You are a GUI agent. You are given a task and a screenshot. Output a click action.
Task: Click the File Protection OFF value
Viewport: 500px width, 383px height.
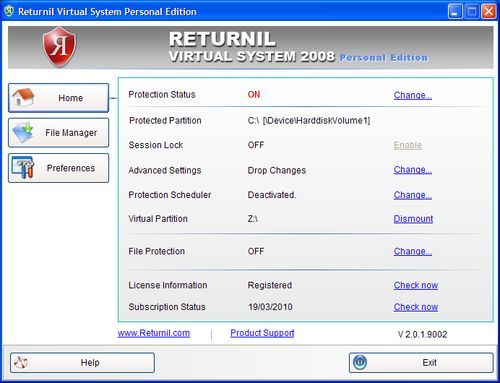(x=256, y=251)
